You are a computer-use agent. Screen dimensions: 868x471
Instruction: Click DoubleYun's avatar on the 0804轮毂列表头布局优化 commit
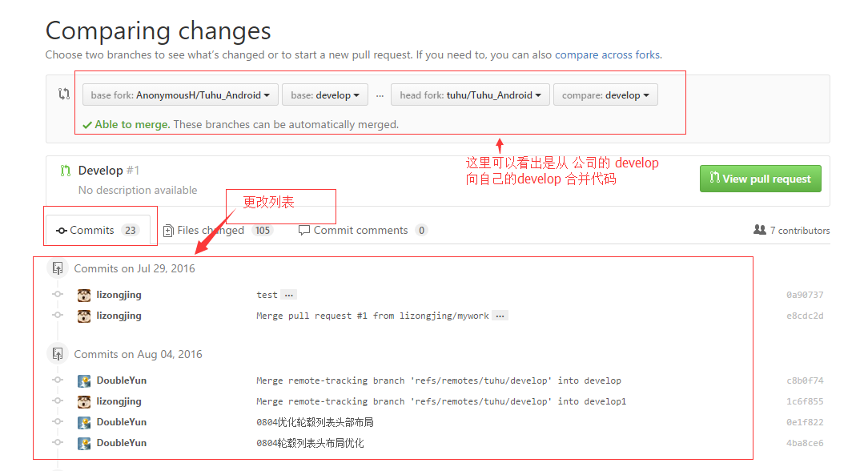point(84,443)
